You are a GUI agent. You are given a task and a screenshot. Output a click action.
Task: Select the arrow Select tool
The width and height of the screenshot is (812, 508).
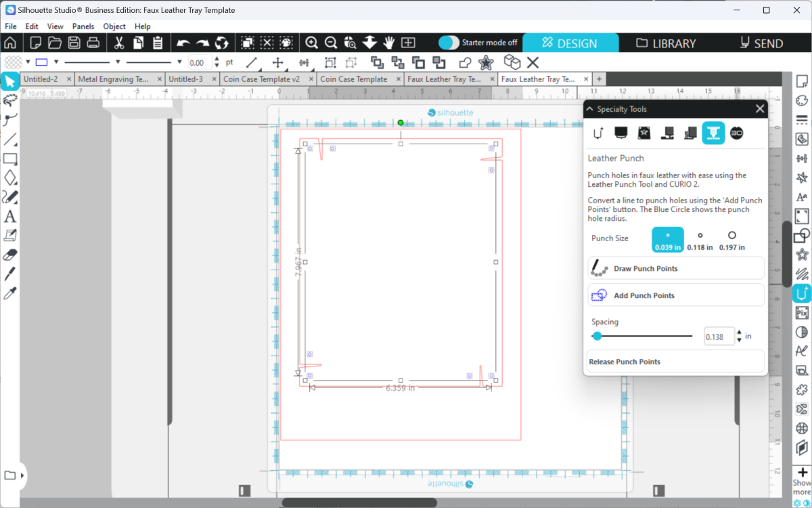(10, 81)
